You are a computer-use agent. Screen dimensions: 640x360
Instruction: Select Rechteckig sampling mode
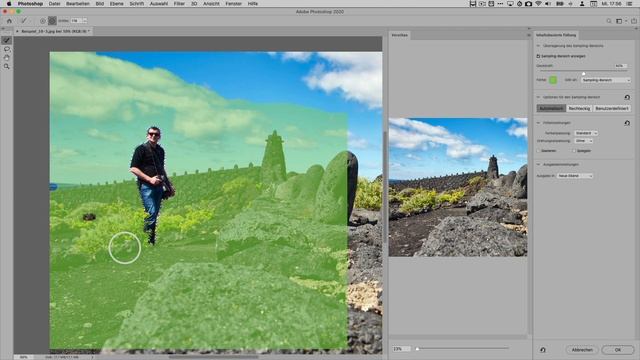click(579, 109)
